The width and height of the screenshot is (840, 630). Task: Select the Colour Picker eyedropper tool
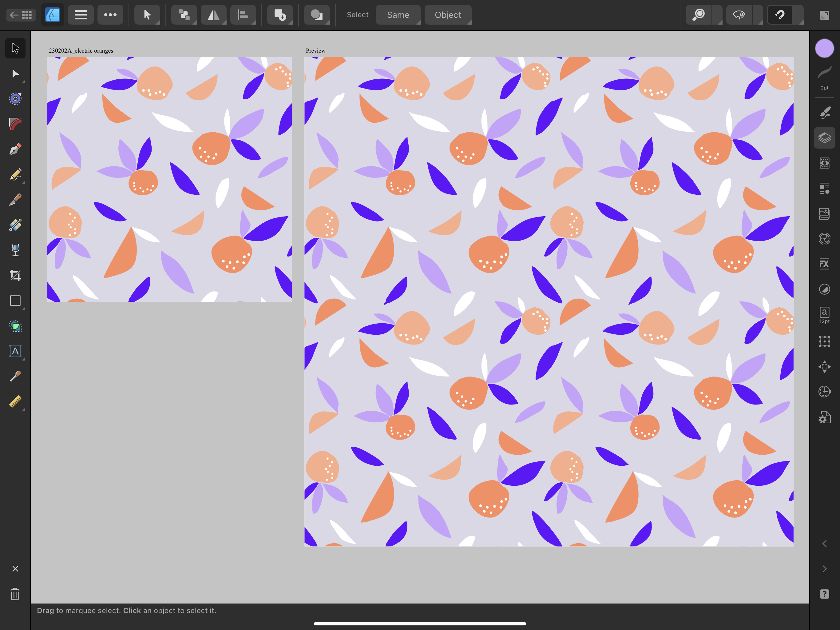click(15, 376)
